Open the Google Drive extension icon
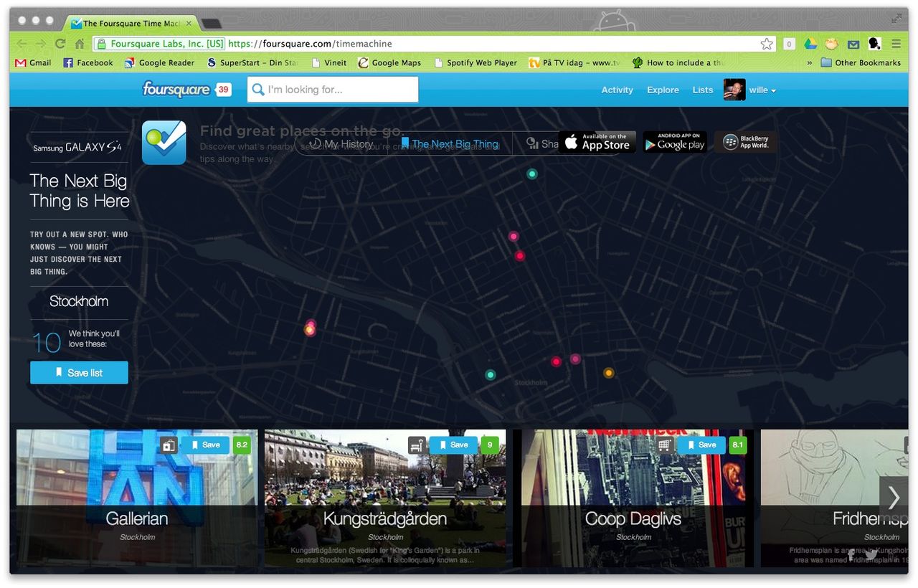The width and height of the screenshot is (918, 588). tap(810, 44)
